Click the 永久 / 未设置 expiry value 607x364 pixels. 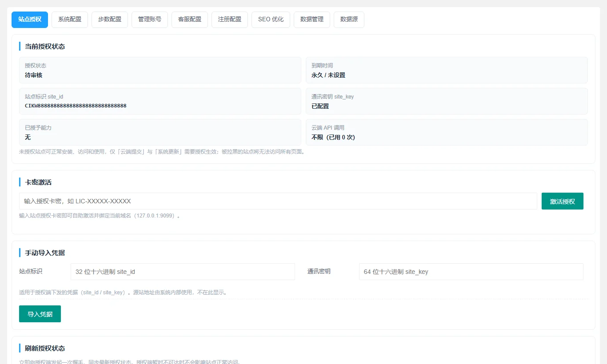pos(328,75)
